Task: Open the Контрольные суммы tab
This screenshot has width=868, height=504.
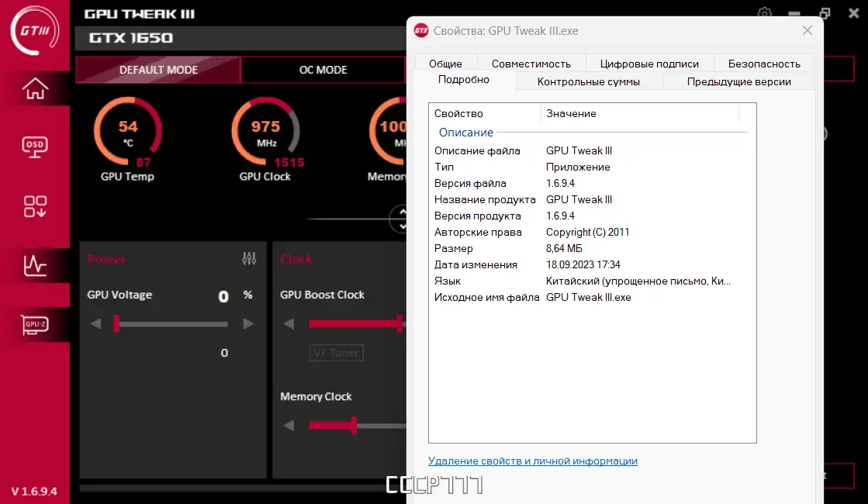Action: [x=589, y=82]
